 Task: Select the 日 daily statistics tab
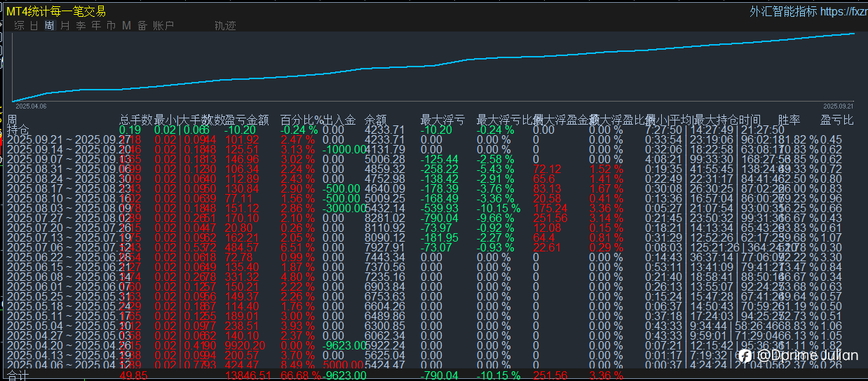34,26
